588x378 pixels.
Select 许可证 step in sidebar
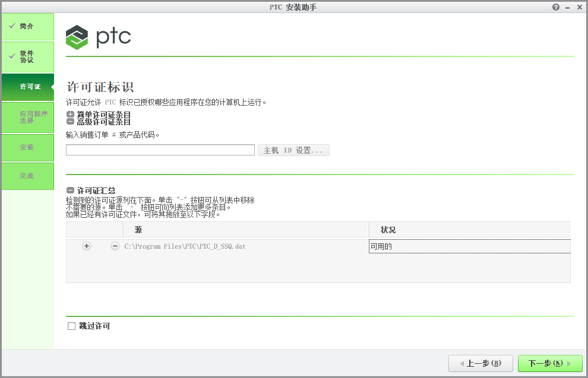point(28,87)
